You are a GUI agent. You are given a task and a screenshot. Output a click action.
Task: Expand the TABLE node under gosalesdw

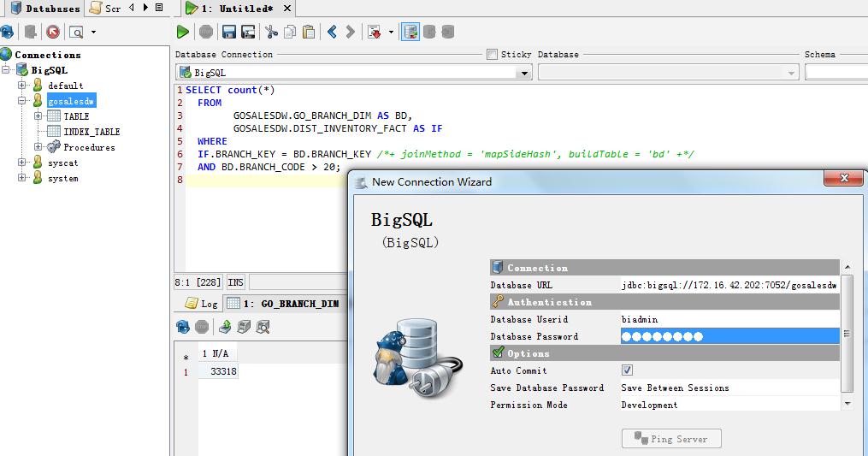pos(38,116)
